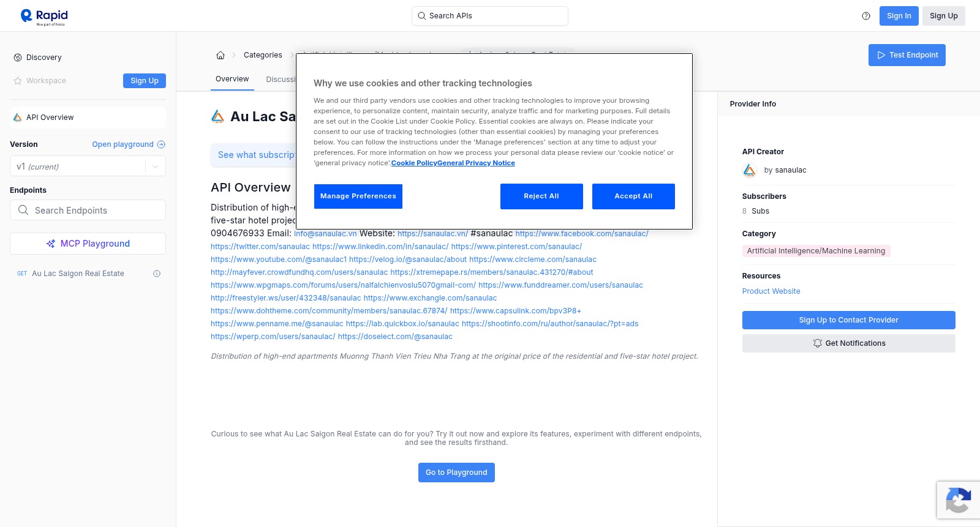980x527 pixels.
Task: Open the General Privacy Notice link
Action: [477, 163]
